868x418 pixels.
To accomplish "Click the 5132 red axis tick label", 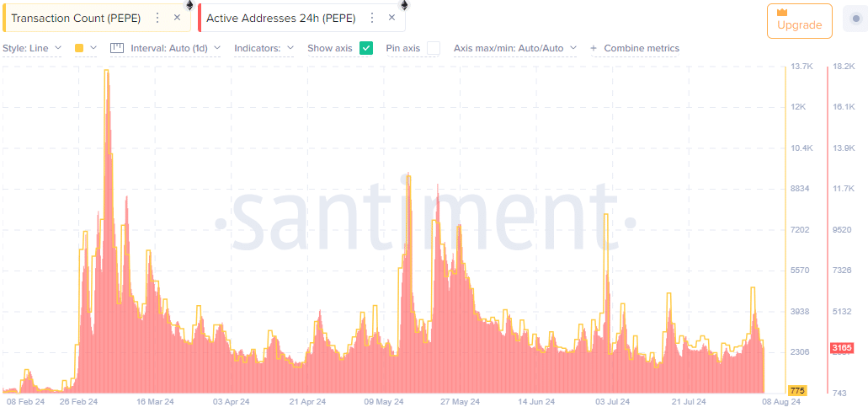I will pyautogui.click(x=842, y=312).
